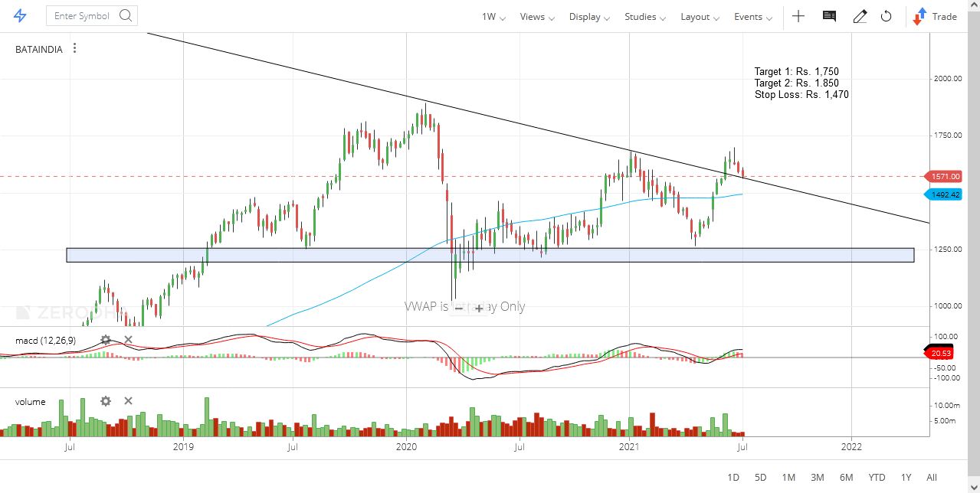Enable the crosshair plus tool
This screenshot has height=493, width=980.
[798, 16]
